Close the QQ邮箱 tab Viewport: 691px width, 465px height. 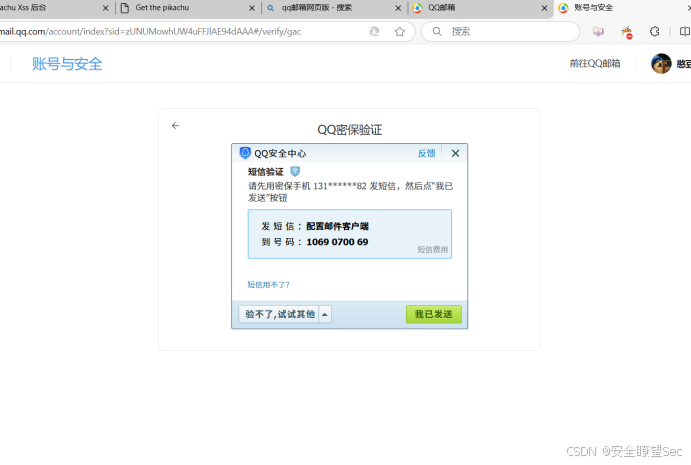[x=544, y=8]
